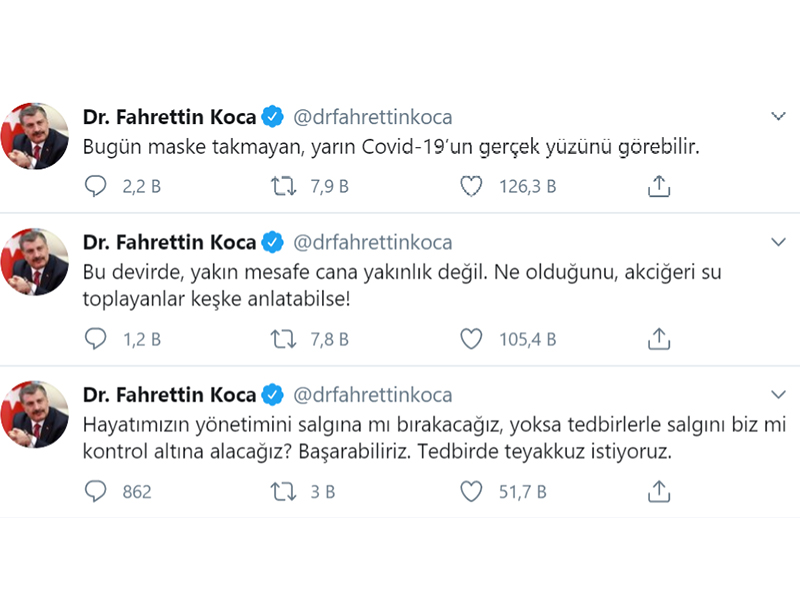Viewport: 800px width, 600px height.
Task: Reply to the tweet with 1,2 B replies
Action: point(96,340)
